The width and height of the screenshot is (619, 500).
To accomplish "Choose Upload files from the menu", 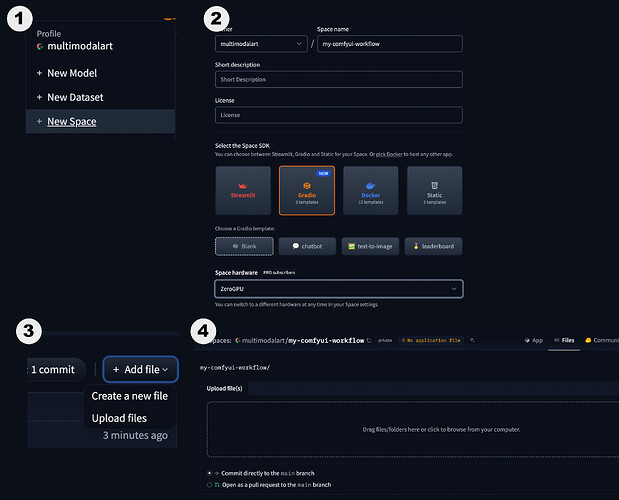I will [118, 418].
